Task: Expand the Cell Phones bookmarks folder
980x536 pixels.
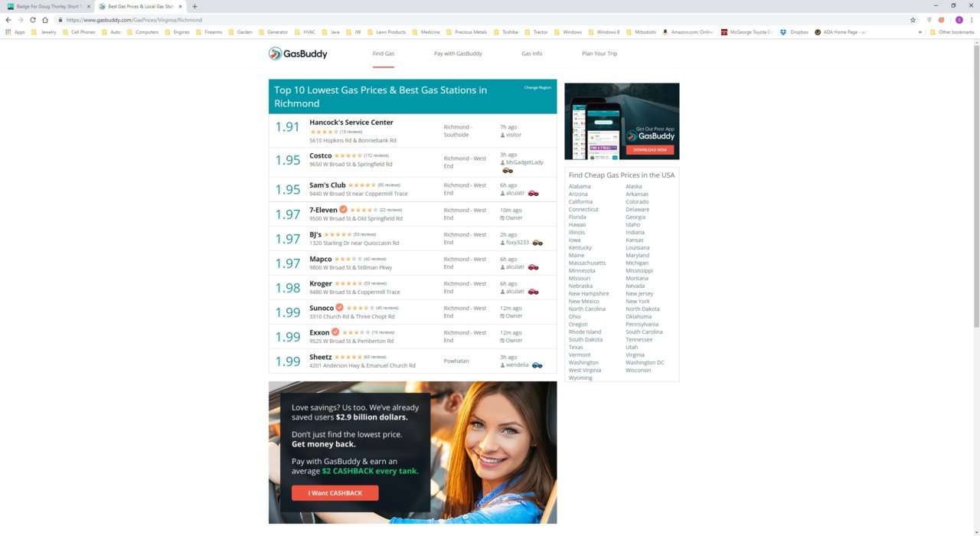Action: click(x=79, y=32)
